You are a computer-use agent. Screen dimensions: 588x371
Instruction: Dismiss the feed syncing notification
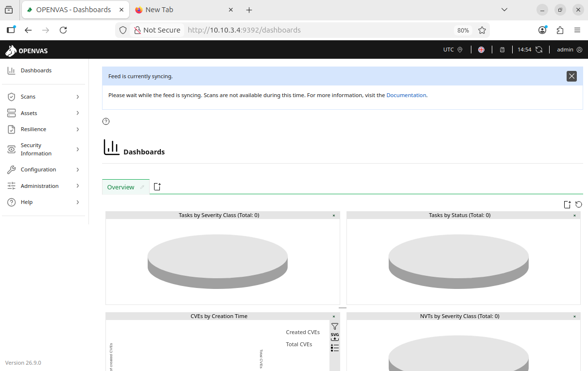(571, 76)
